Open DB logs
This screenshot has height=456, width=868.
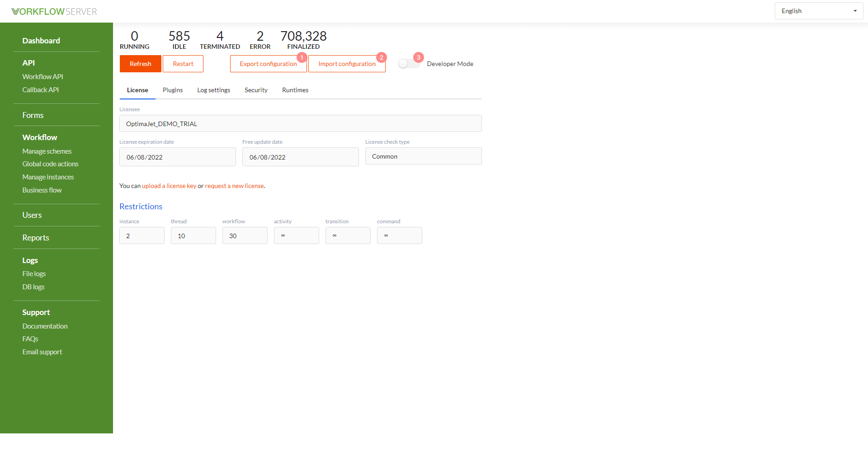click(x=33, y=287)
